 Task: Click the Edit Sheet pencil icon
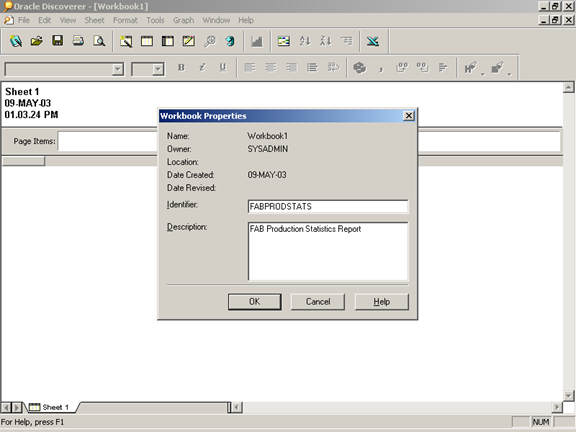[189, 41]
